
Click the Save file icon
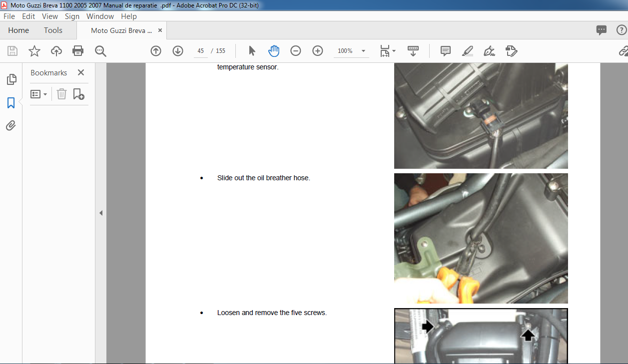[12, 51]
